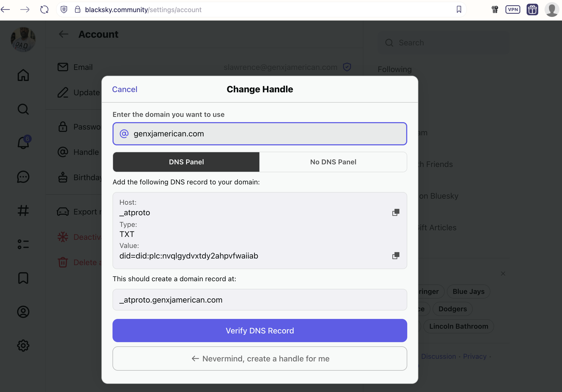Click the domain input showing genxjamerican.com

(x=260, y=134)
